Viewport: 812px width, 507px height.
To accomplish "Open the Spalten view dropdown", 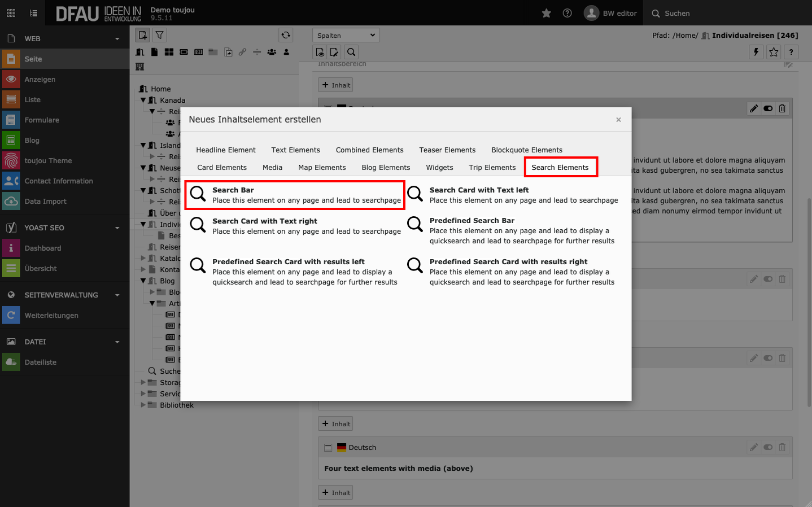I will [x=346, y=35].
